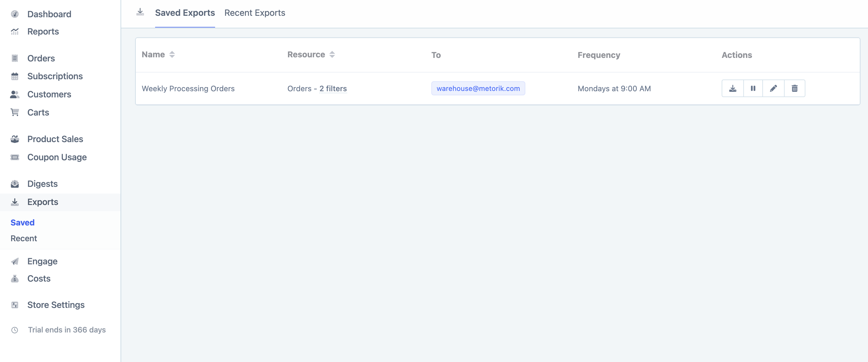Delete the export using the trash icon
The image size is (868, 362).
795,88
